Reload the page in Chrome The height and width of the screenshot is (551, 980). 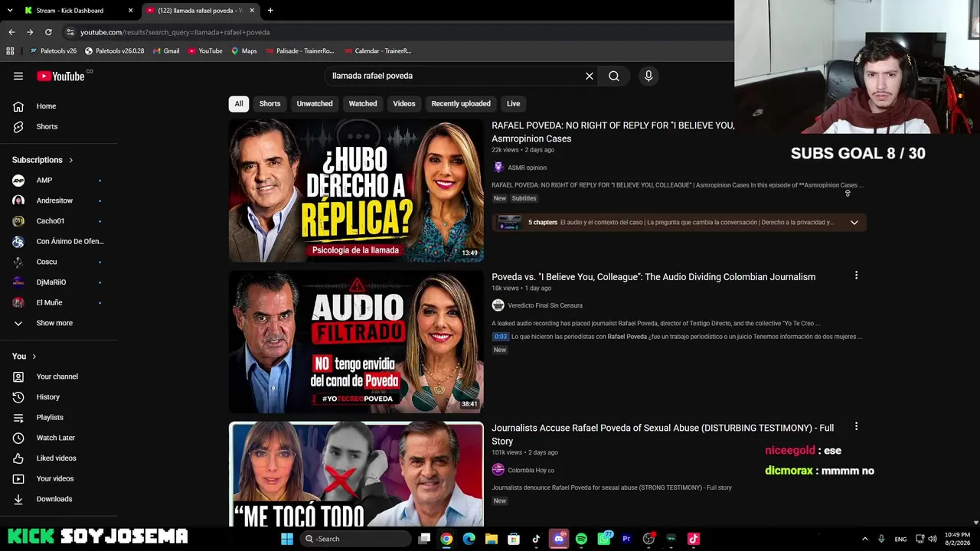coord(48,32)
